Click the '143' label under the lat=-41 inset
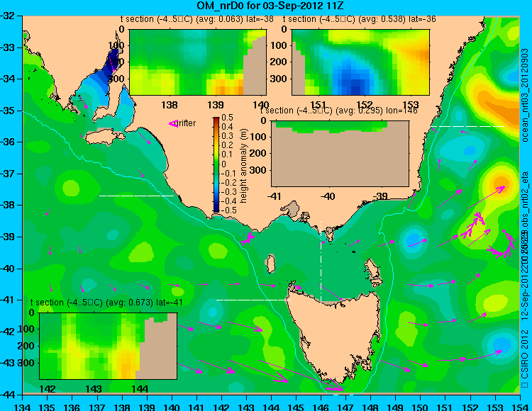This screenshot has width=532, height=411. pos(94,389)
